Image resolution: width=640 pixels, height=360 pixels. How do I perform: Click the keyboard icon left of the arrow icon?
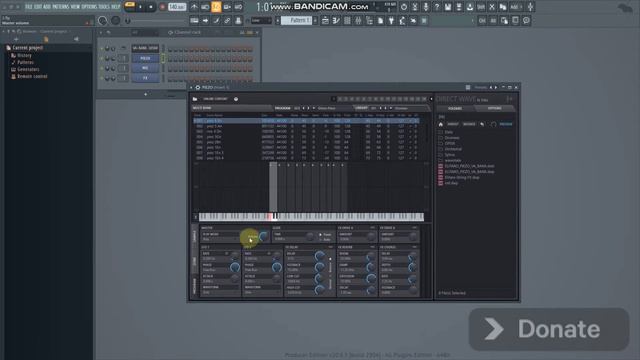pyautogui.click(x=194, y=20)
